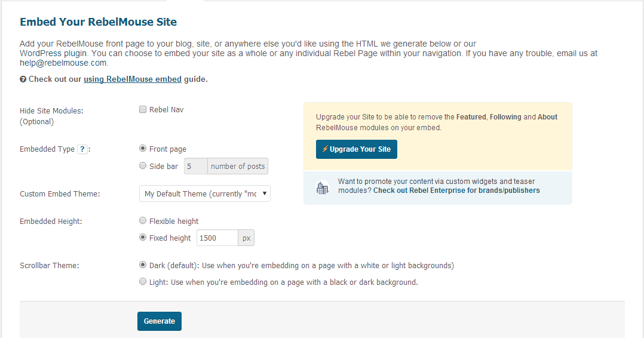Click the lightning bolt on Upgrade Your Site
This screenshot has width=644, height=338.
pyautogui.click(x=324, y=149)
